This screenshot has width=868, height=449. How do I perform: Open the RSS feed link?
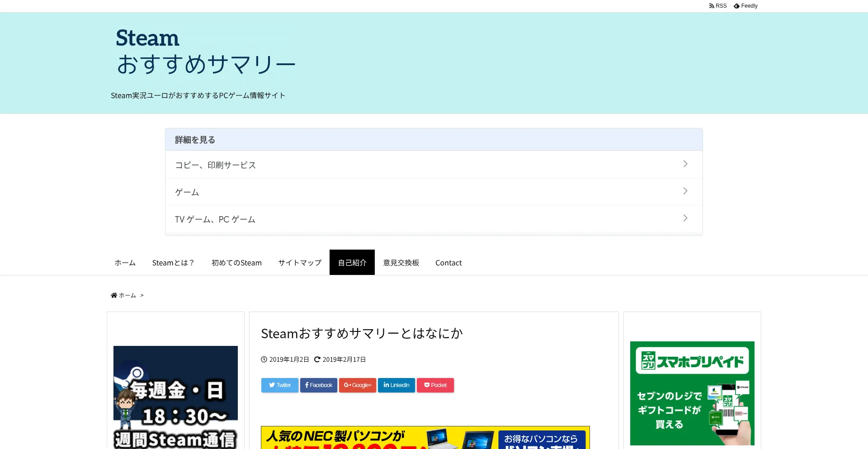click(718, 6)
